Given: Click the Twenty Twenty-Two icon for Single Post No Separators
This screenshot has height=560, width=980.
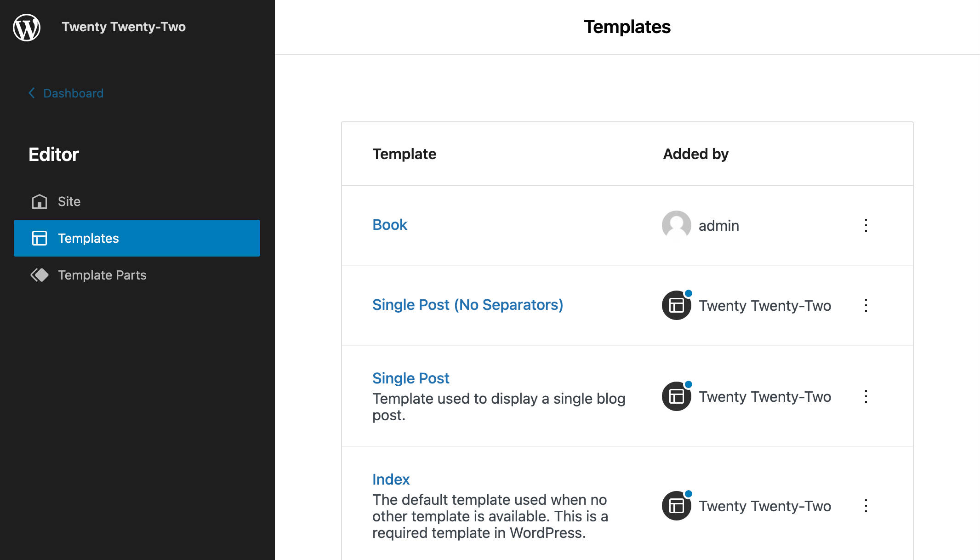Looking at the screenshot, I should coord(676,305).
